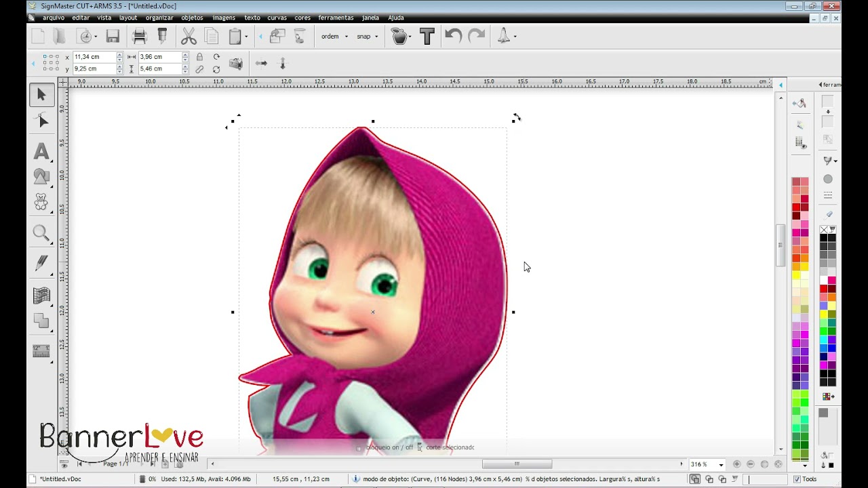Expand the clock recent files dropdown
Screen dimensions: 868x488
click(96, 37)
